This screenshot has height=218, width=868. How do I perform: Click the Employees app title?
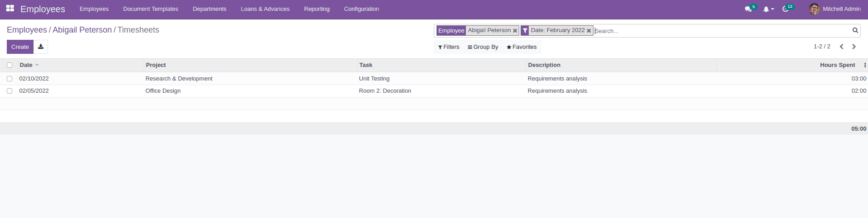(43, 9)
